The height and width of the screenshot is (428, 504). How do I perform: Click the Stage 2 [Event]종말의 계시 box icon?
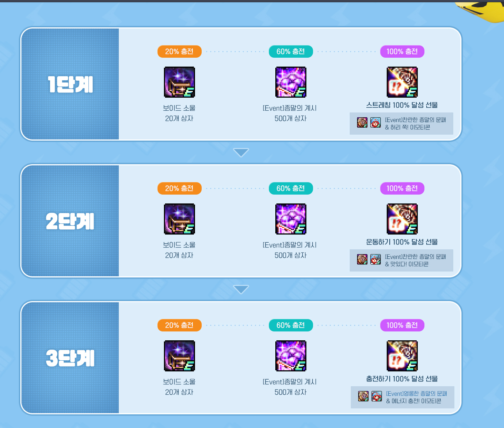(291, 219)
